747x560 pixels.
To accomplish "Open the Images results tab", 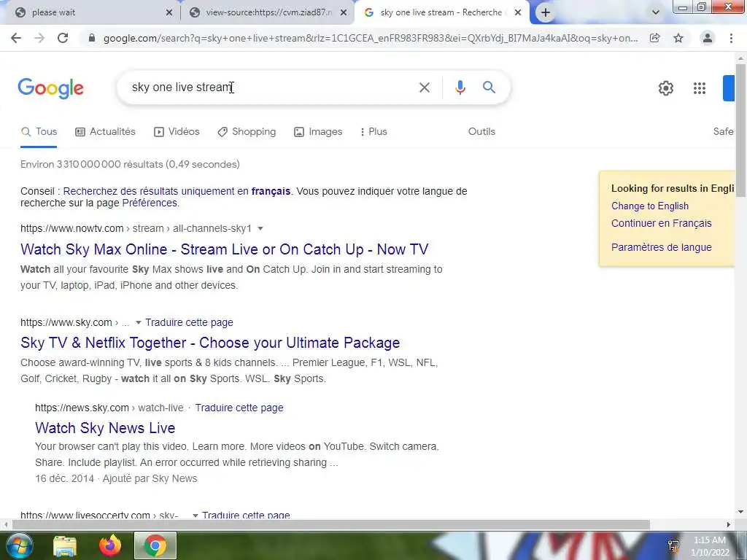I will (318, 132).
